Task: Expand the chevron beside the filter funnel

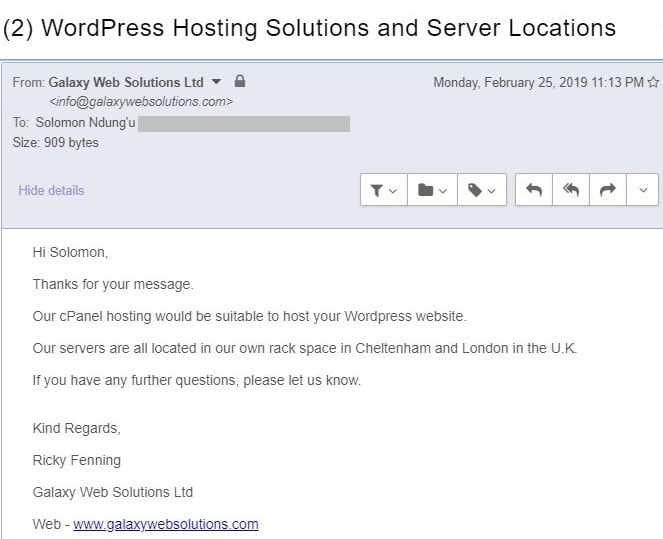Action: 393,191
